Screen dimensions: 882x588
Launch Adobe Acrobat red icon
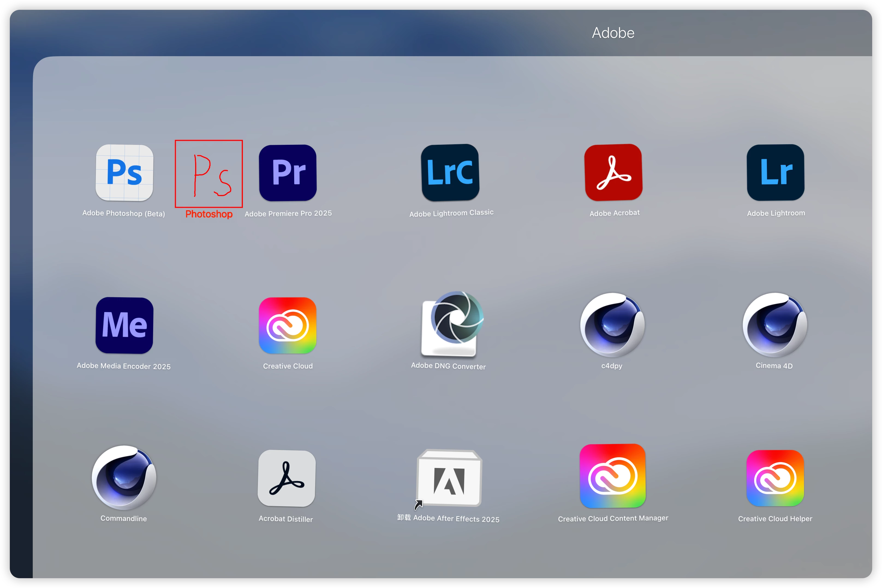(x=613, y=172)
